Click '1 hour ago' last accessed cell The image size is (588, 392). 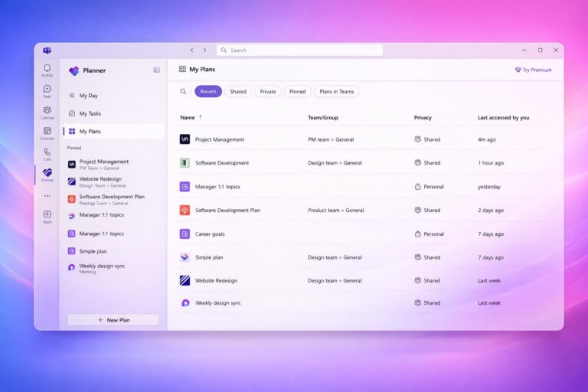491,163
